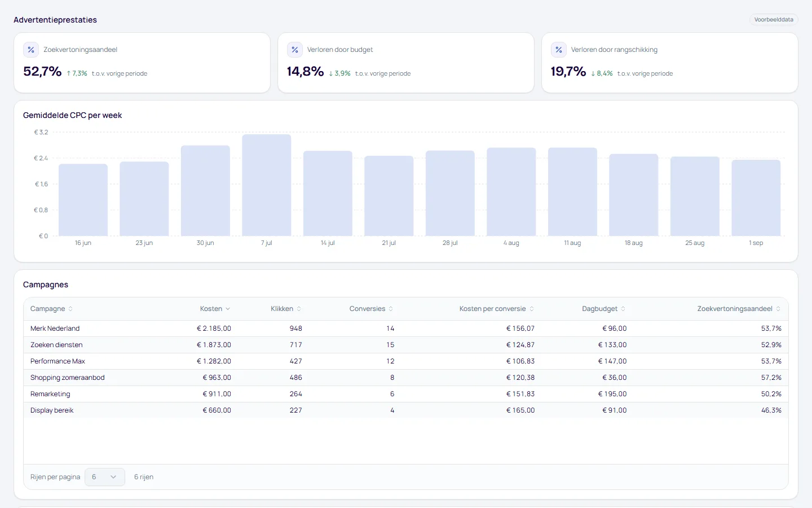Click the 19,7% Verloren door rangschikking value
The width and height of the screenshot is (812, 508).
568,72
